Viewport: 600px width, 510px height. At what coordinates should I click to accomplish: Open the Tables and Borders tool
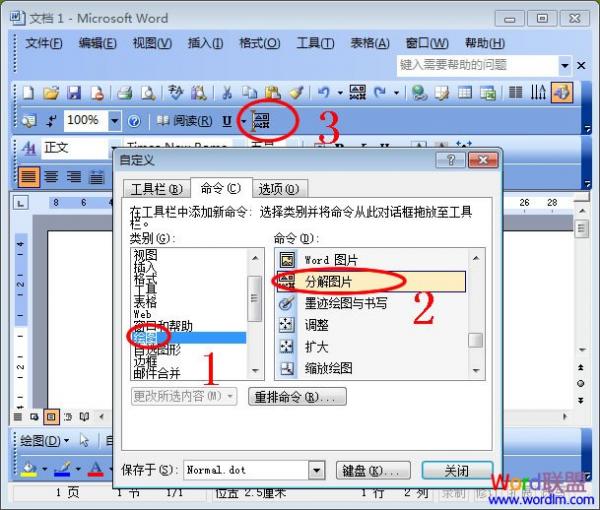tap(442, 93)
